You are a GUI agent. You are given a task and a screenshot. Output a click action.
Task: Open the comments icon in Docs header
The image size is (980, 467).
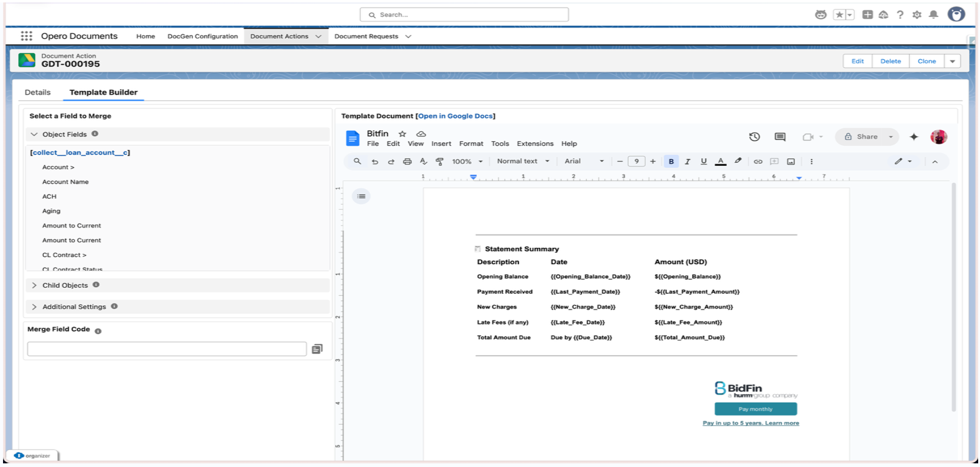(780, 137)
